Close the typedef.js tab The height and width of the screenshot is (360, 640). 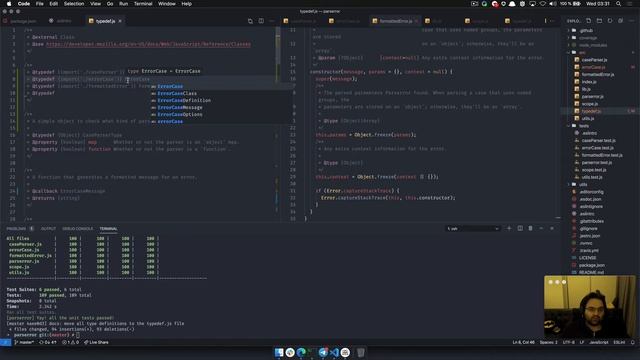120,21
